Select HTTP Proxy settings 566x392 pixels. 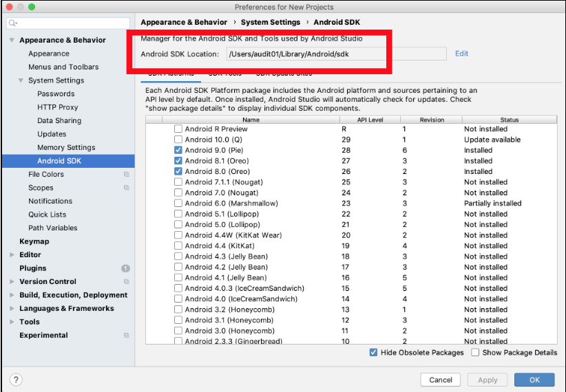pyautogui.click(x=58, y=107)
